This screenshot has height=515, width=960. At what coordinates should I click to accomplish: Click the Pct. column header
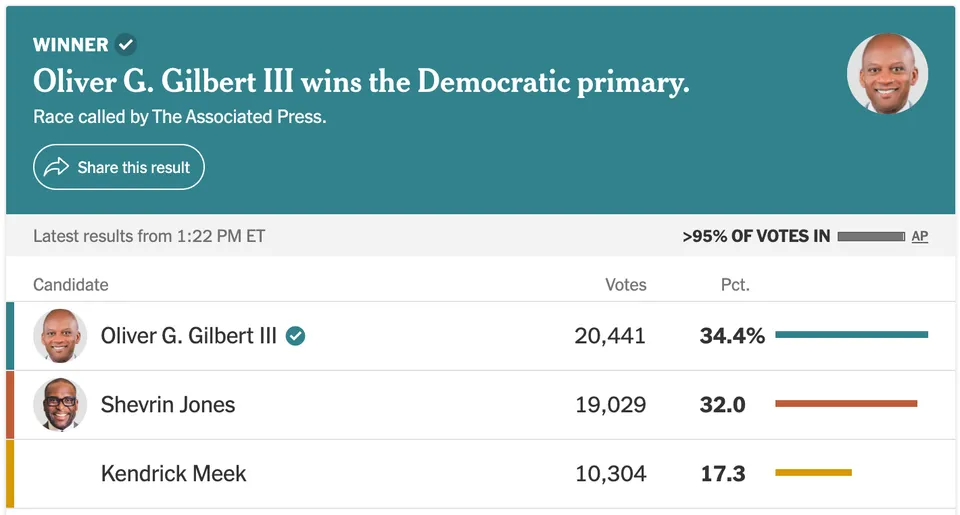click(735, 285)
